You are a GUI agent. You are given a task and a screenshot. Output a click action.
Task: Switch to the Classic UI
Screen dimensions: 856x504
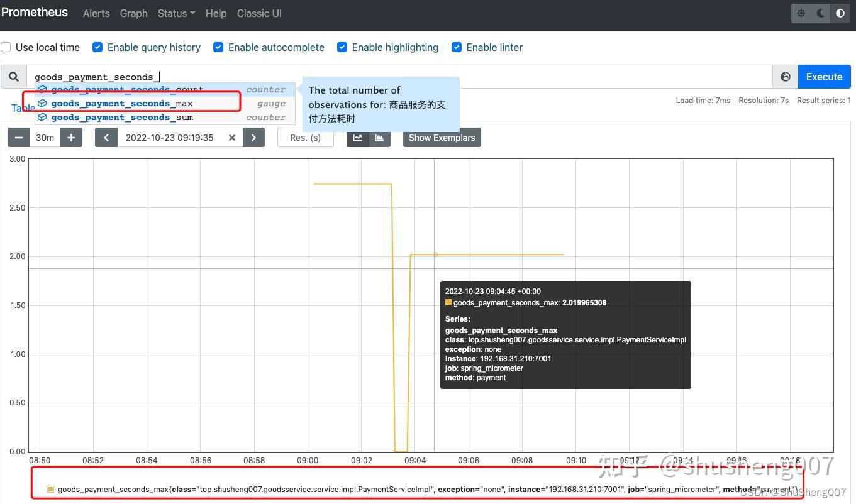pyautogui.click(x=258, y=13)
